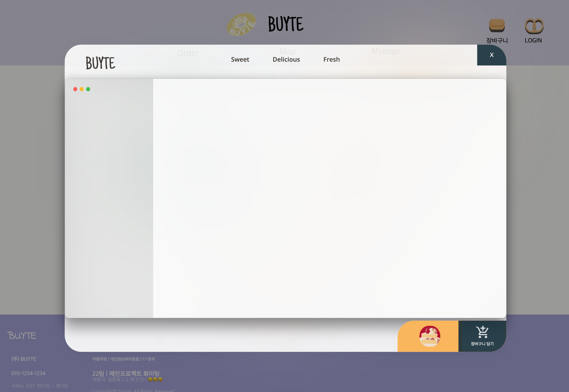Open the 장바구니 bread cart icon
Image resolution: width=569 pixels, height=392 pixels.
coord(497,26)
